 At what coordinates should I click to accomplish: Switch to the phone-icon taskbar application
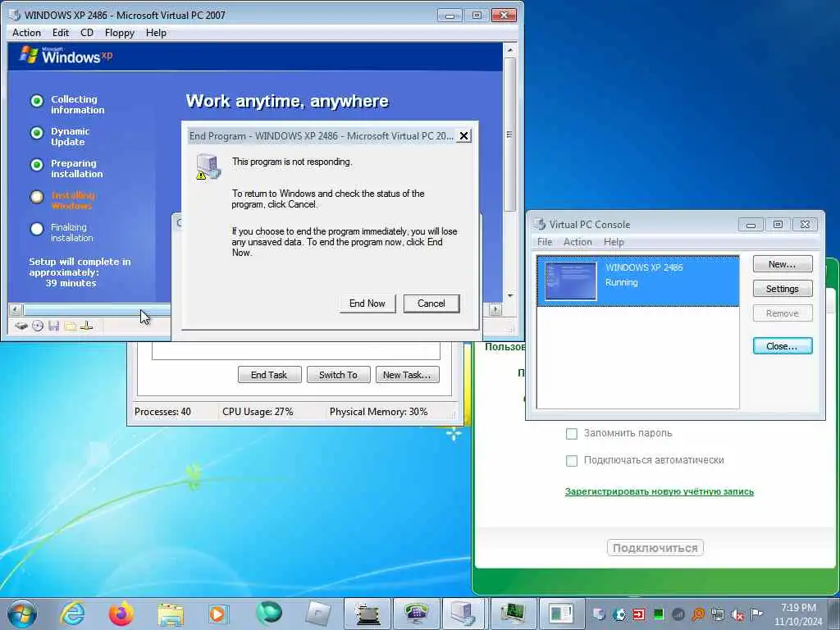(416, 614)
